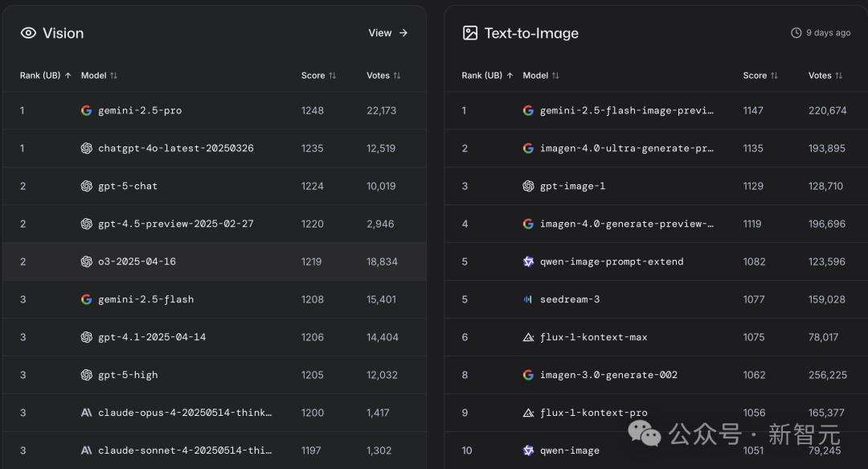Click the eye icon beside Vision heading
The width and height of the screenshot is (868, 469).
tap(28, 33)
